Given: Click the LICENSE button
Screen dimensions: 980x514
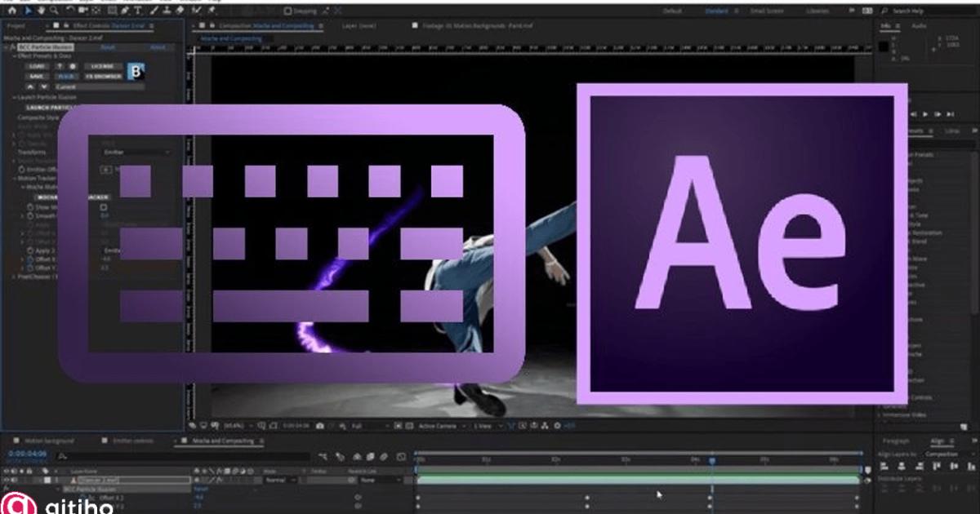Looking at the screenshot, I should click(103, 65).
